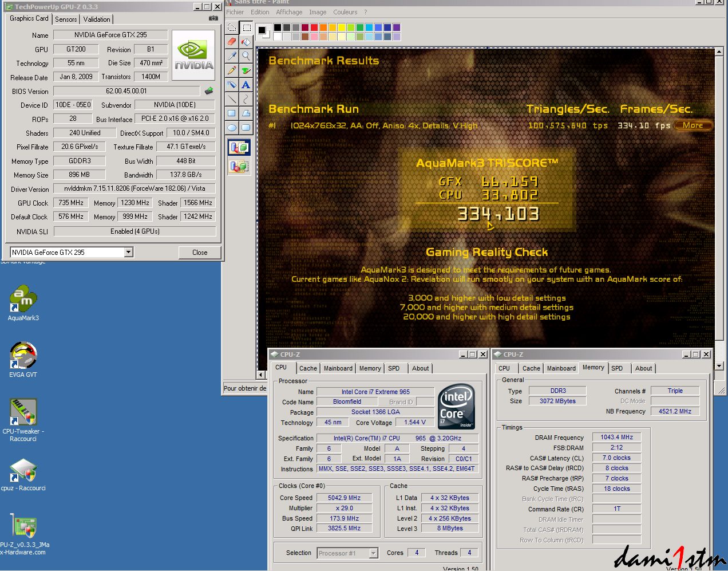Pick the red swatch in Paint palette
Image resolution: width=728 pixels, height=571 pixels.
pos(314,27)
